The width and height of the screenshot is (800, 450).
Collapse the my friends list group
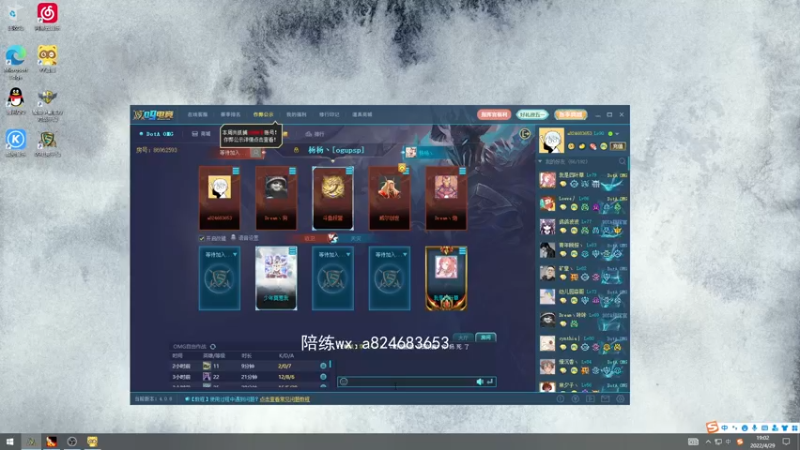(x=540, y=161)
